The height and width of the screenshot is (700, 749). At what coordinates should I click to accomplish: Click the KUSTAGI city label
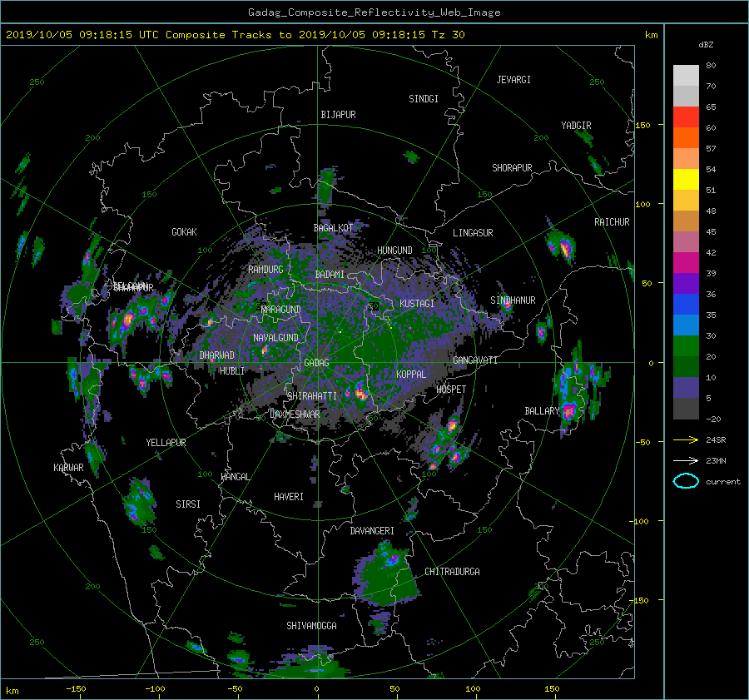(417, 304)
